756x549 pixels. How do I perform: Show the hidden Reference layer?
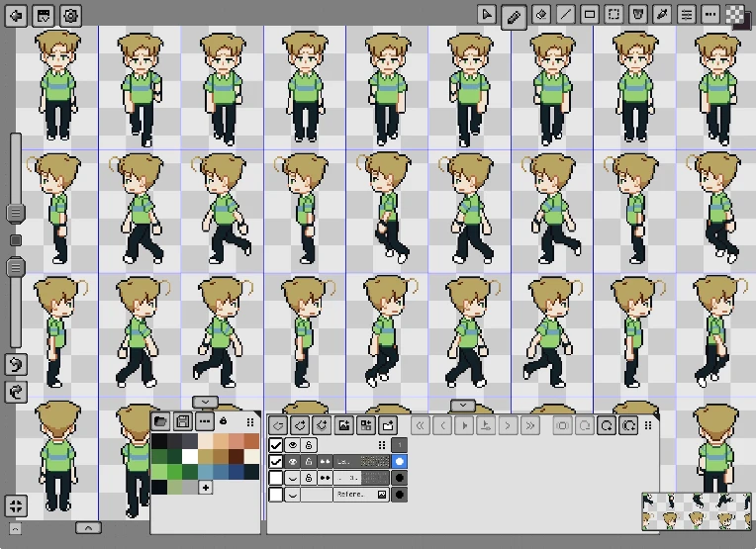point(292,494)
